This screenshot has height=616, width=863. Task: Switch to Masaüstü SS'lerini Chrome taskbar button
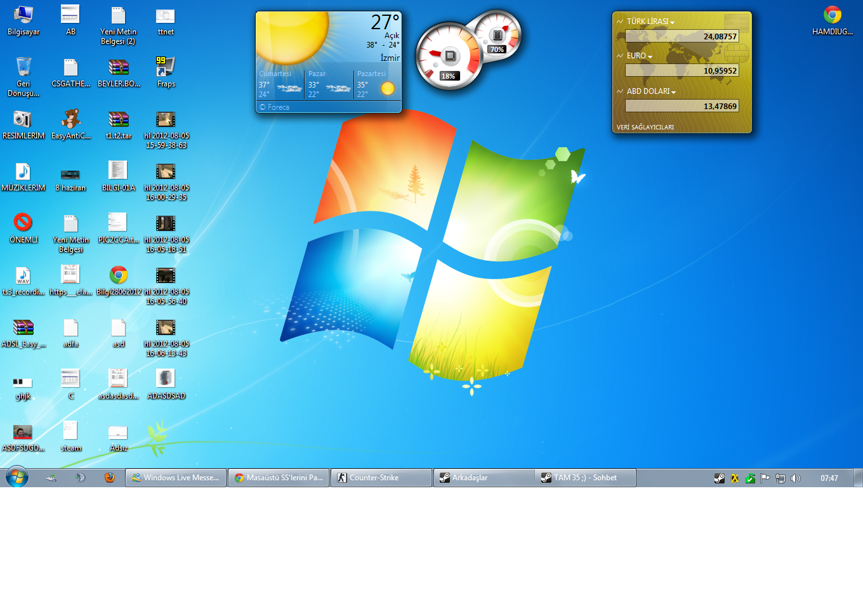tap(279, 478)
